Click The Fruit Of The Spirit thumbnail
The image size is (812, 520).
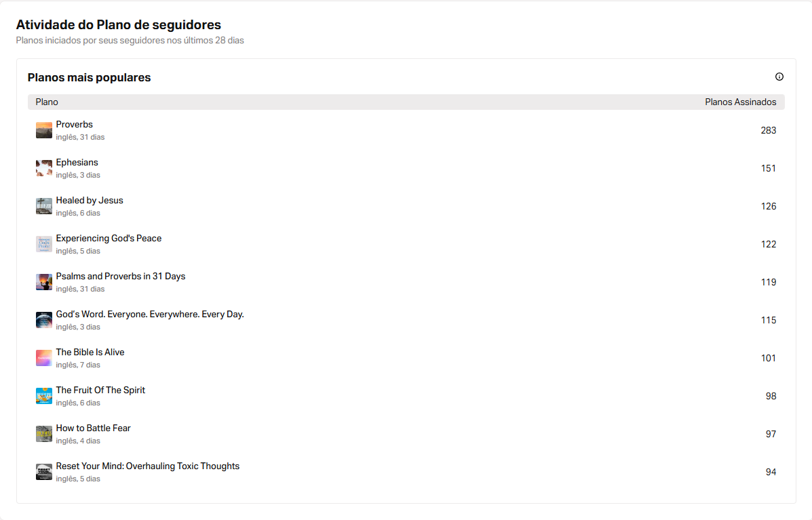coord(44,396)
